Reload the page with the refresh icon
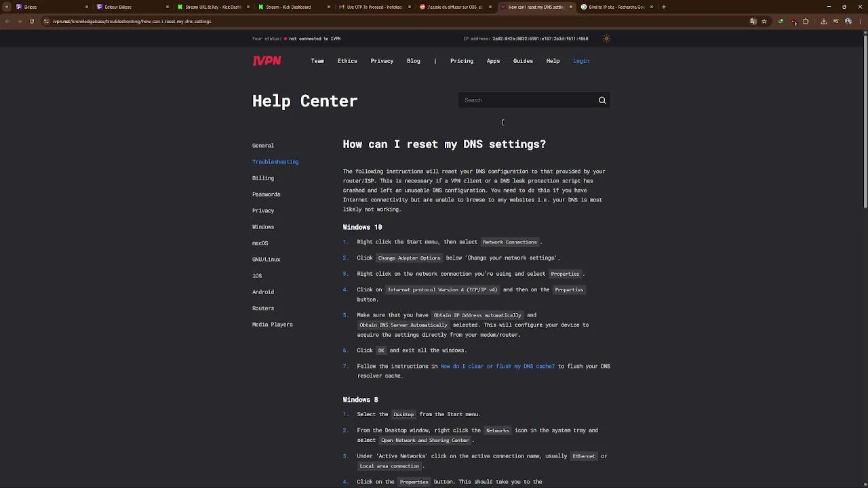 click(31, 21)
